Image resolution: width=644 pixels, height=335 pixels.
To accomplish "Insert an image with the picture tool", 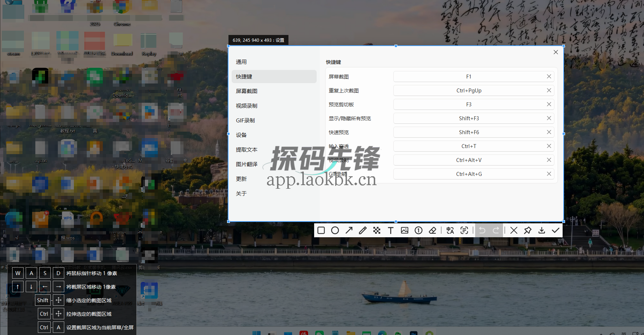I will (x=404, y=230).
